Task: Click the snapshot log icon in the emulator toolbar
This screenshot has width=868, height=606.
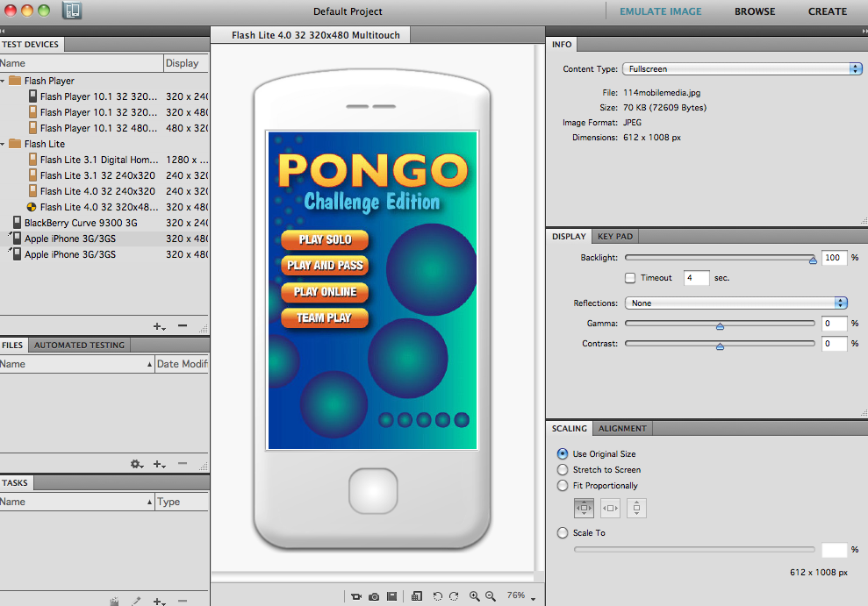Action: 392,596
